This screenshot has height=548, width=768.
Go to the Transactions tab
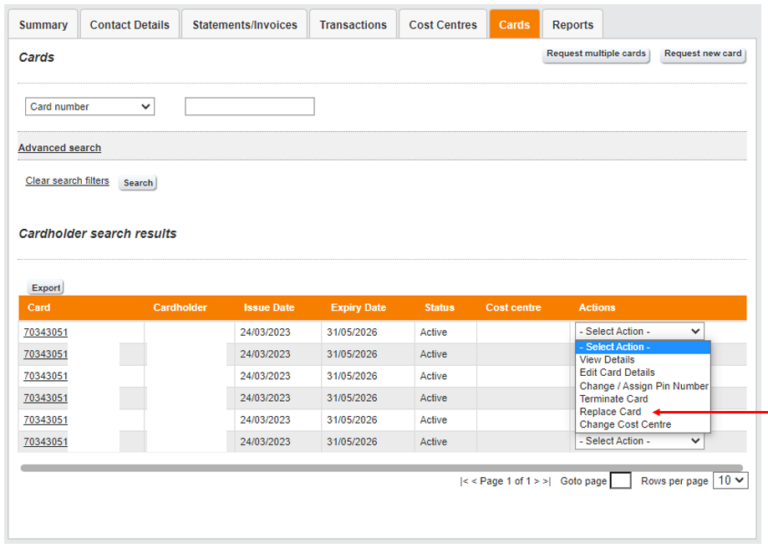(352, 25)
